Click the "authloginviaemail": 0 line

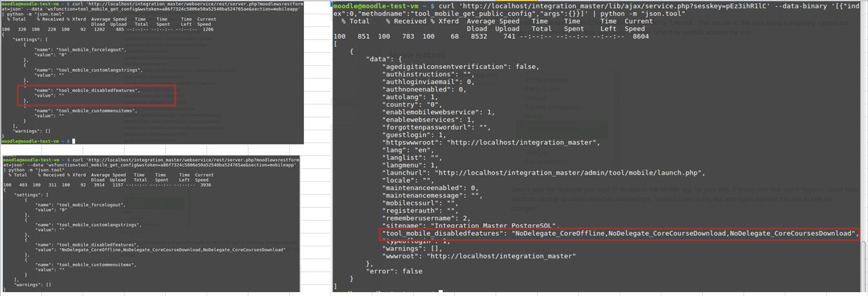(x=429, y=82)
